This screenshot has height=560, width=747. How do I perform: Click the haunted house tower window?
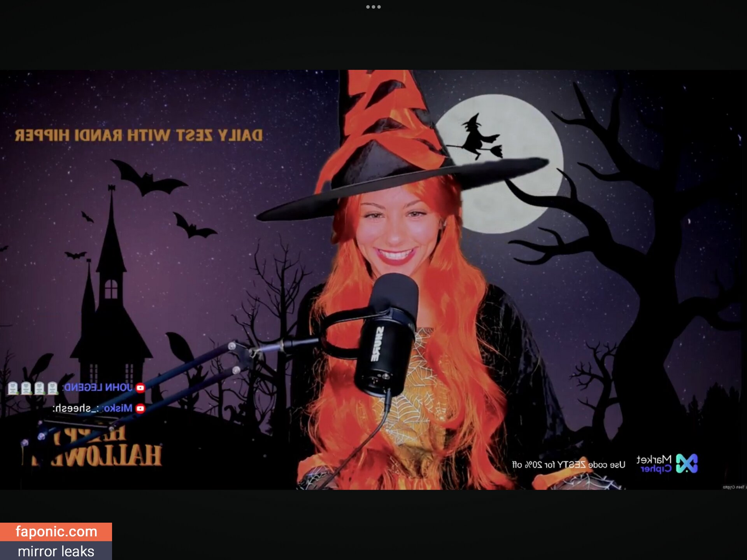pos(111,289)
